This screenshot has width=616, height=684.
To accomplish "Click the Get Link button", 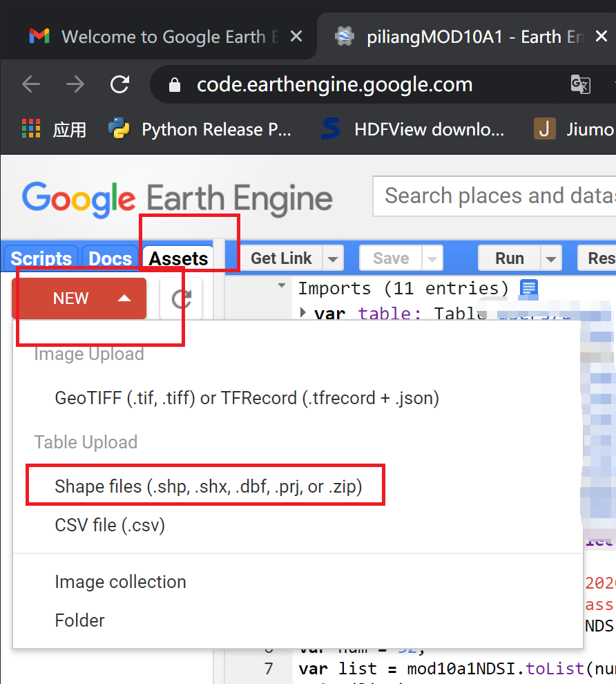I will coord(280,258).
